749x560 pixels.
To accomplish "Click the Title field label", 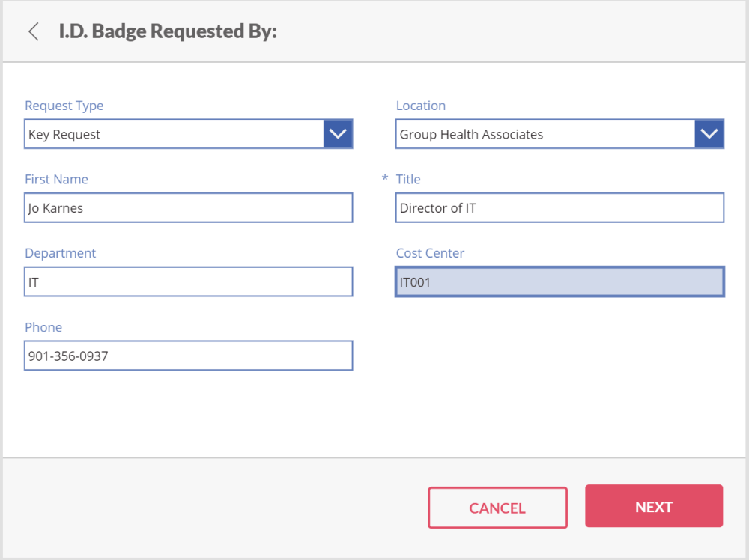I will [408, 180].
